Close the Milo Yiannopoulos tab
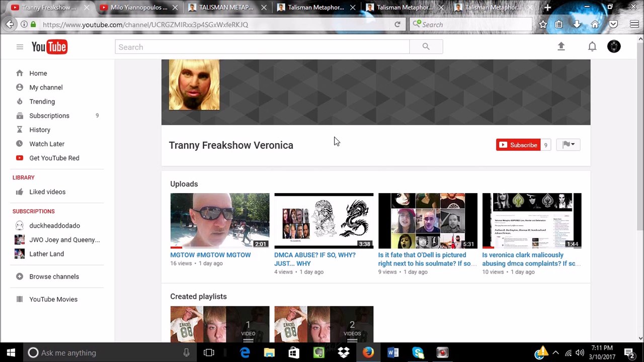Viewport: 644px width, 362px height. tap(175, 8)
